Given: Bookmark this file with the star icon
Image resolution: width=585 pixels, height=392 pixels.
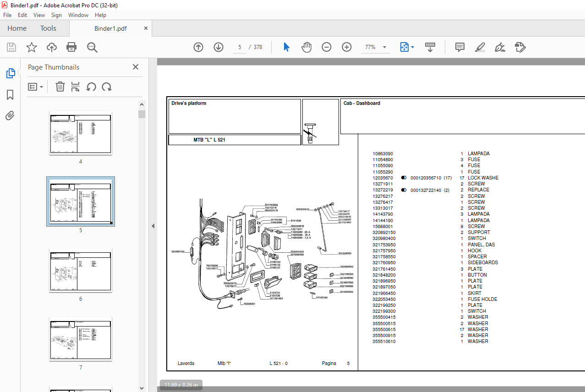Looking at the screenshot, I should (x=32, y=47).
